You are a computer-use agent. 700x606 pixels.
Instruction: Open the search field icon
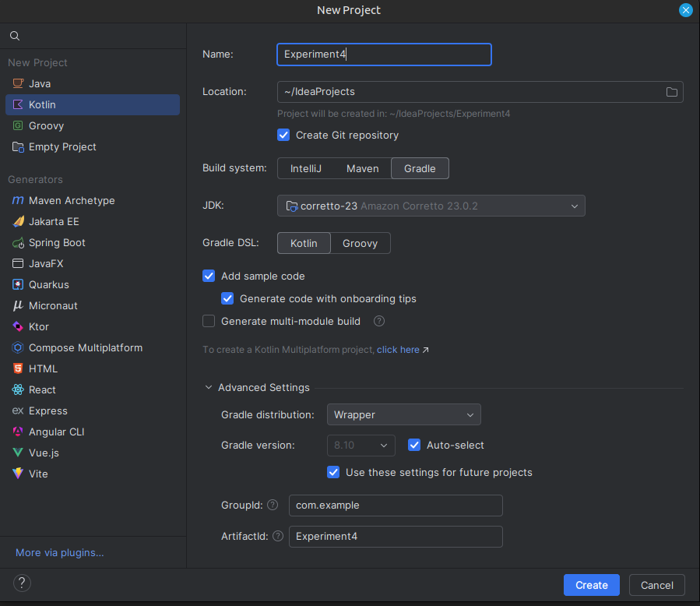14,35
